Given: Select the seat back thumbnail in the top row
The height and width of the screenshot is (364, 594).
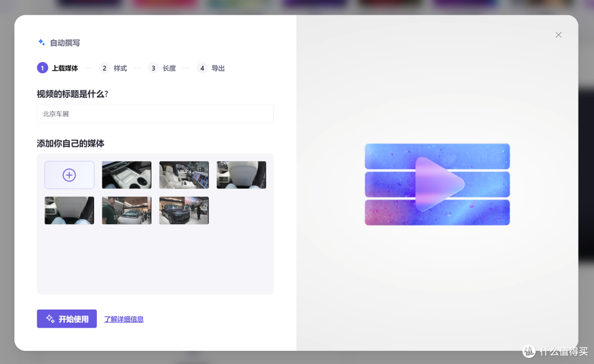Looking at the screenshot, I should [x=241, y=175].
